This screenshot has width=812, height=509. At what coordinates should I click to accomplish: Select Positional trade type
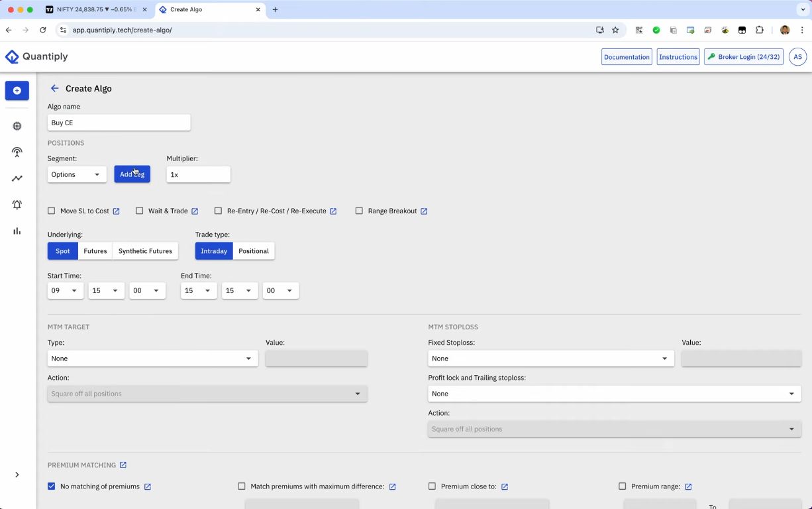click(x=254, y=251)
